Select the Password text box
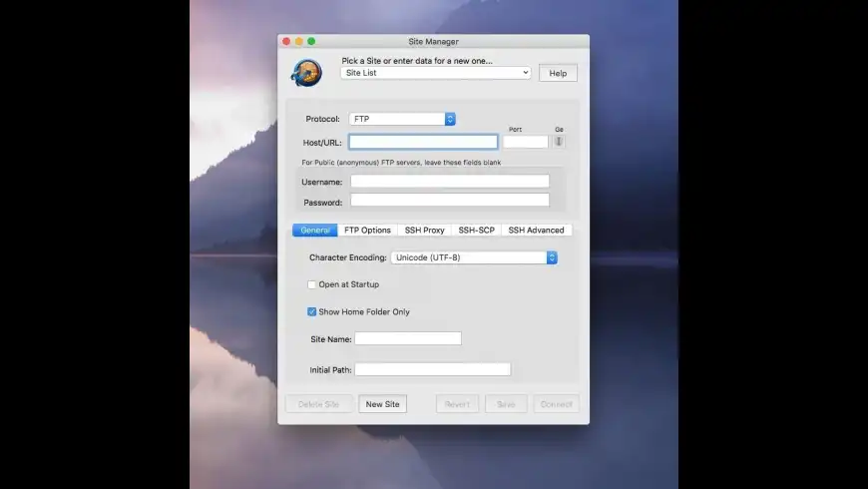 (449, 201)
